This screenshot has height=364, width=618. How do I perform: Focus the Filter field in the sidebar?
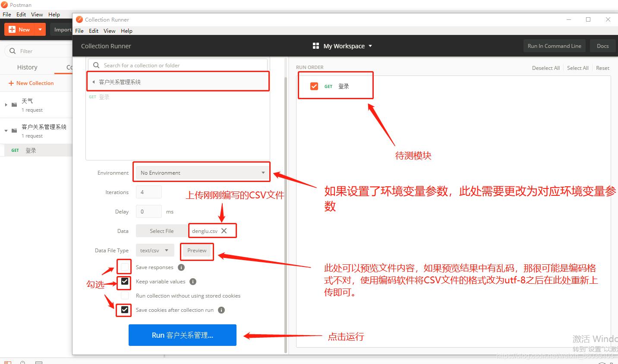[x=38, y=51]
